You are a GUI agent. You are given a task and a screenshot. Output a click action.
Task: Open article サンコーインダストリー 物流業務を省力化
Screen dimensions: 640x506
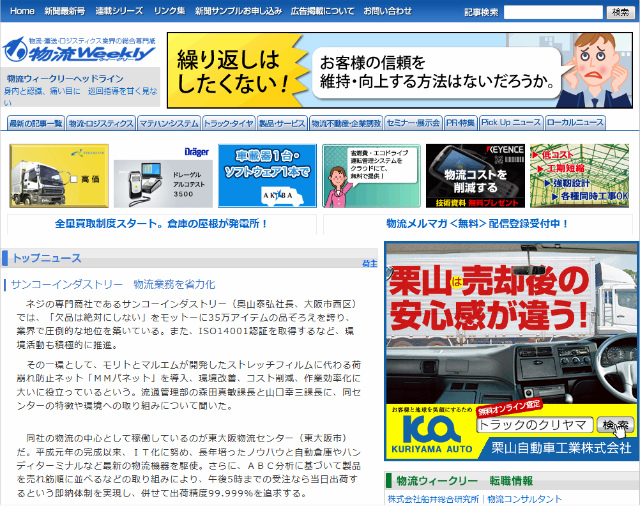[x=113, y=284]
